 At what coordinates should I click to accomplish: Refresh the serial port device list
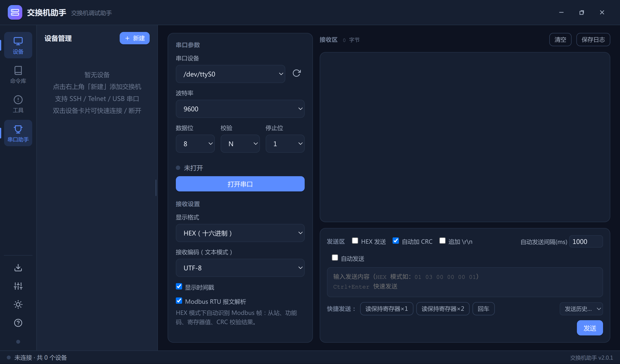point(297,73)
